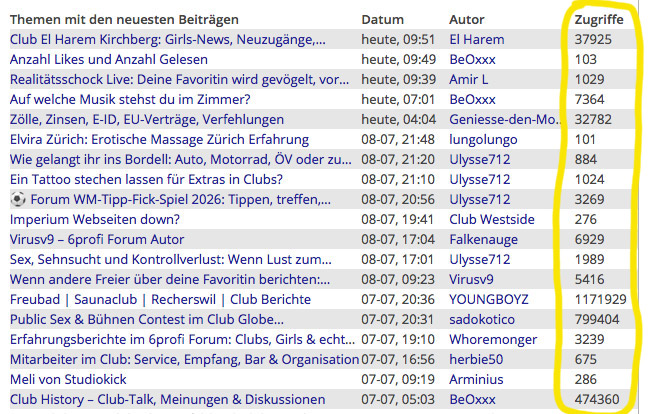Image resolution: width=648 pixels, height=414 pixels.
Task: Open 'Auf welche Musik stehst du im Zimmer?' thread
Action: point(130,100)
